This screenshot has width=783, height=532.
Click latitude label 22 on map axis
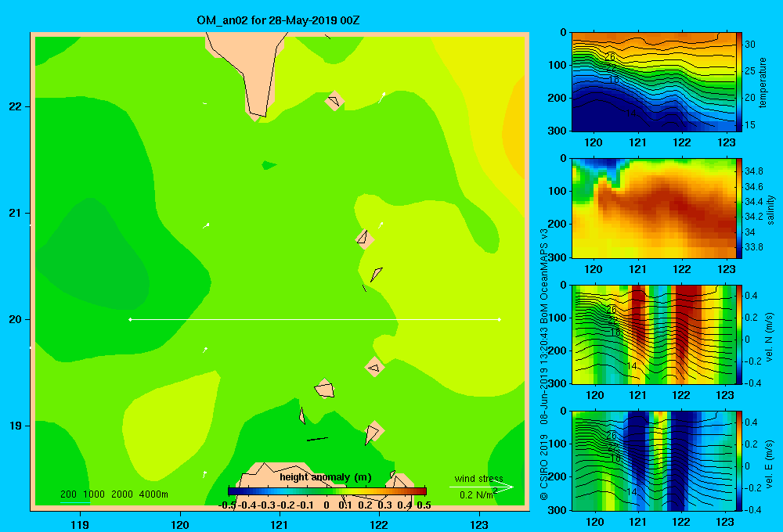click(x=16, y=106)
